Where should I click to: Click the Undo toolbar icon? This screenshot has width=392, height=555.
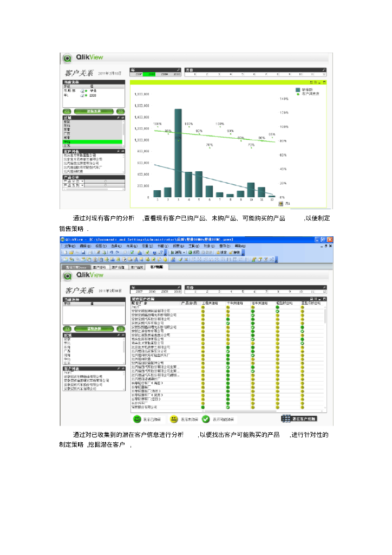coord(112,253)
